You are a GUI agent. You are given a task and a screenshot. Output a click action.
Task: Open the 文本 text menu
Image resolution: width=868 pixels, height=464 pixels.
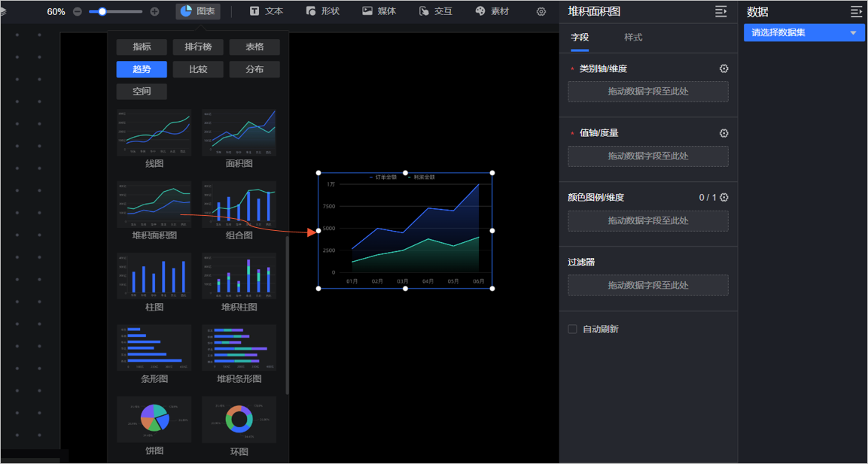(266, 11)
